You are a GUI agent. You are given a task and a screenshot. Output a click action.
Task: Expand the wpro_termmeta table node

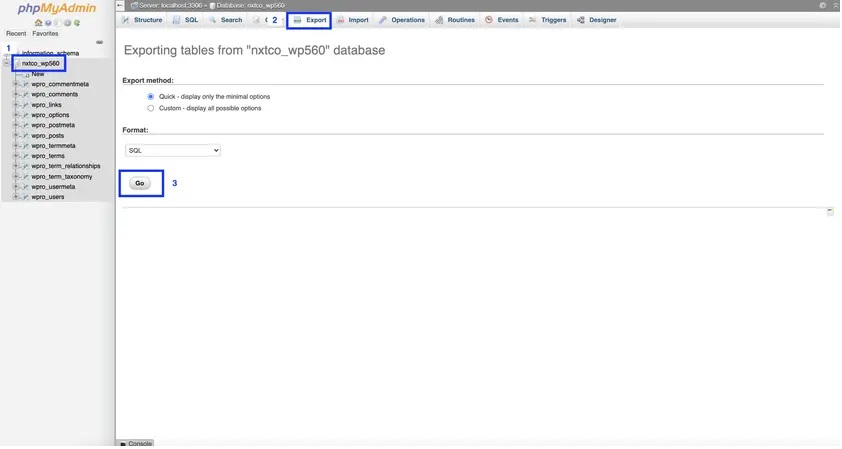point(16,146)
